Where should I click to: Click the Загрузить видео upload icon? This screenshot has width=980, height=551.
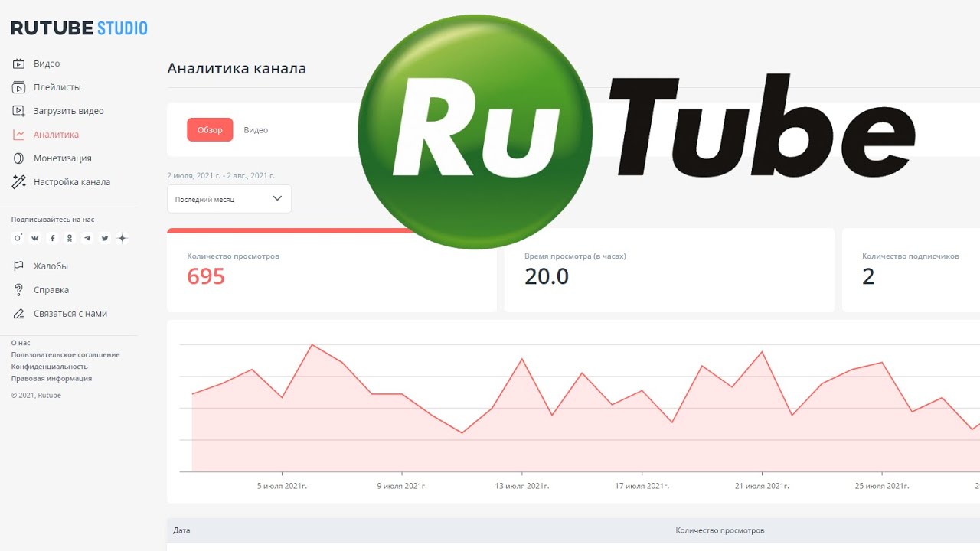coord(19,111)
